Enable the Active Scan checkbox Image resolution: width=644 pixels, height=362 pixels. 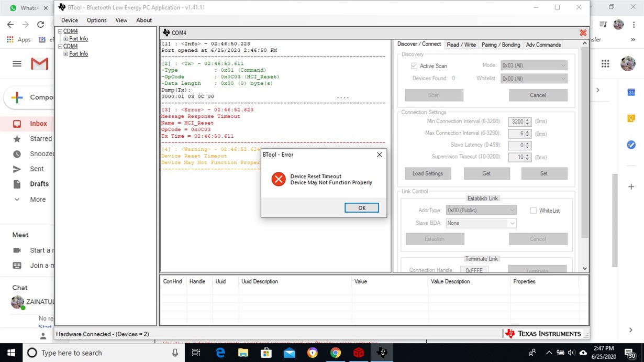pos(414,65)
